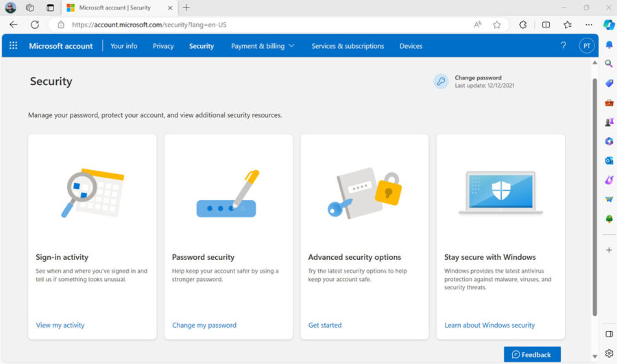View site information lock icon
This screenshot has width=617, height=364.
pos(61,25)
